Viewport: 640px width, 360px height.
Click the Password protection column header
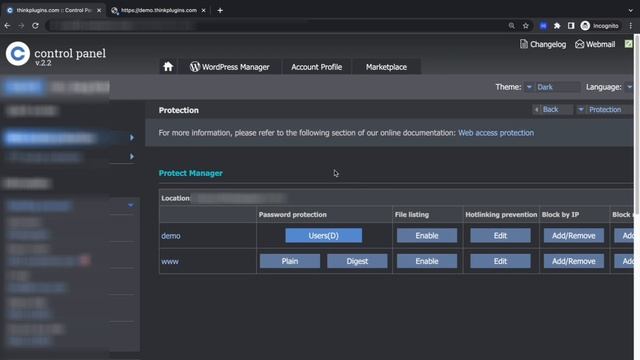292,215
